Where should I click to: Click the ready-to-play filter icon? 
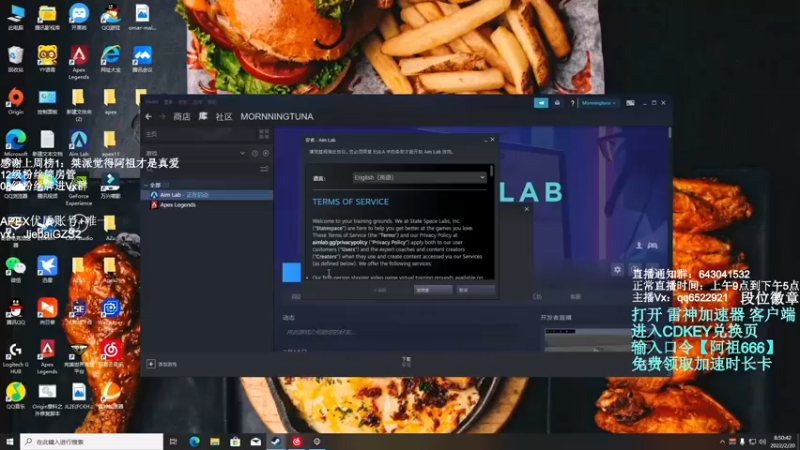pos(266,153)
